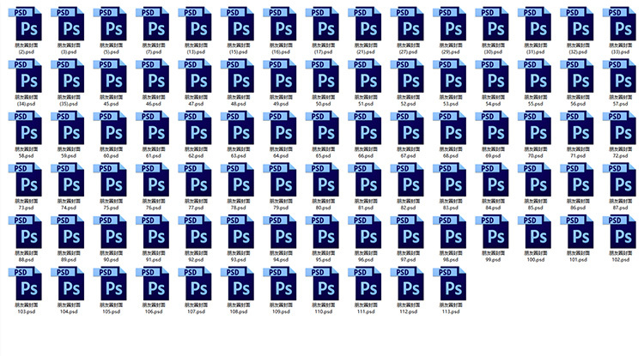The height and width of the screenshot is (356, 644).
Task: Select the PSD icon above 113.psd
Action: (450, 284)
